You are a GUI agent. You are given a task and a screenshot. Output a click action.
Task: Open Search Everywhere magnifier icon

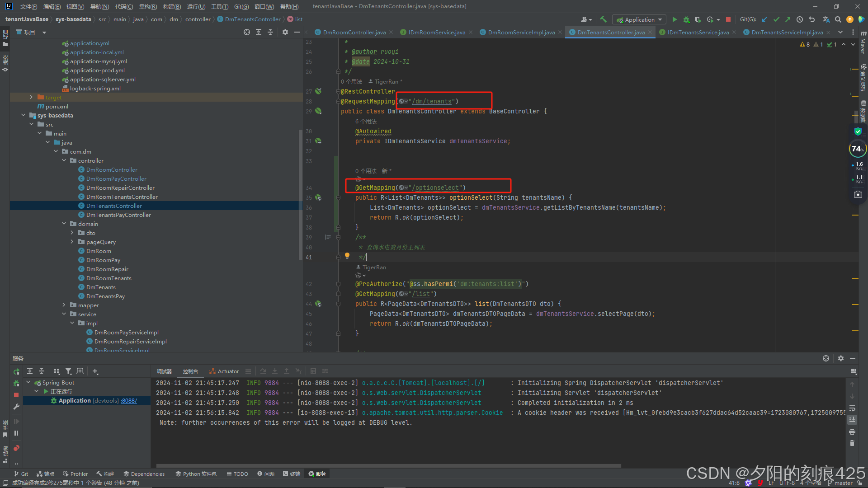point(838,19)
